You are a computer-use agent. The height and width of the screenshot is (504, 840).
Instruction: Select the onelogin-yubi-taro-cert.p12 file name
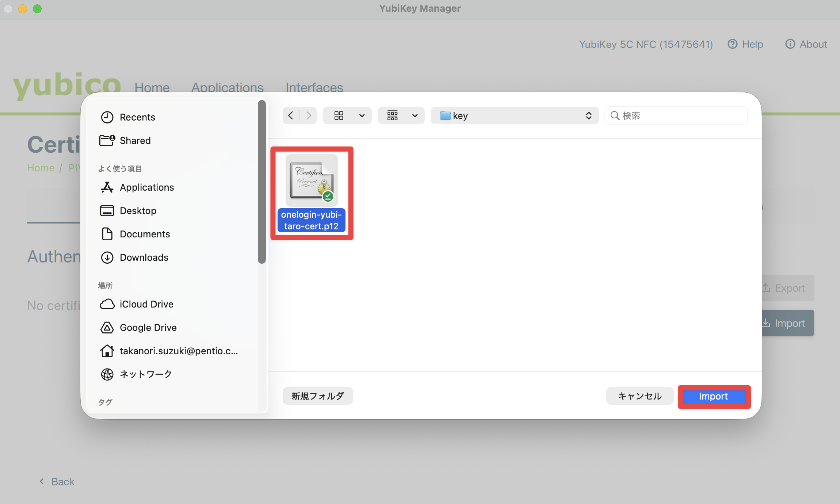(x=312, y=220)
